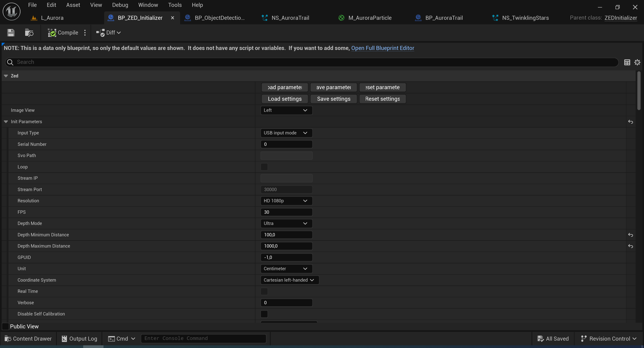The width and height of the screenshot is (644, 348).
Task: Enable Disable Self Calibration checkbox
Action: click(x=264, y=314)
